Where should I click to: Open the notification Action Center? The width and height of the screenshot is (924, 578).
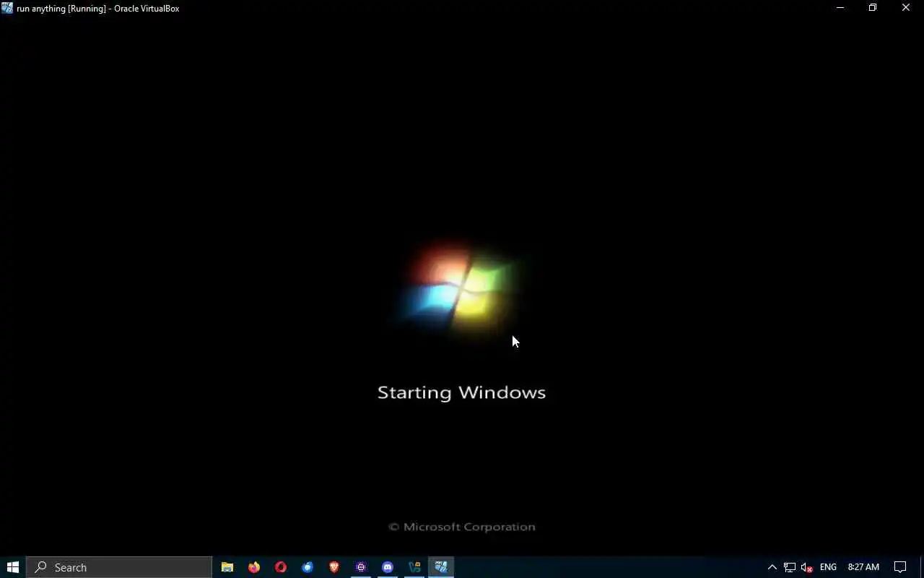[900, 567]
